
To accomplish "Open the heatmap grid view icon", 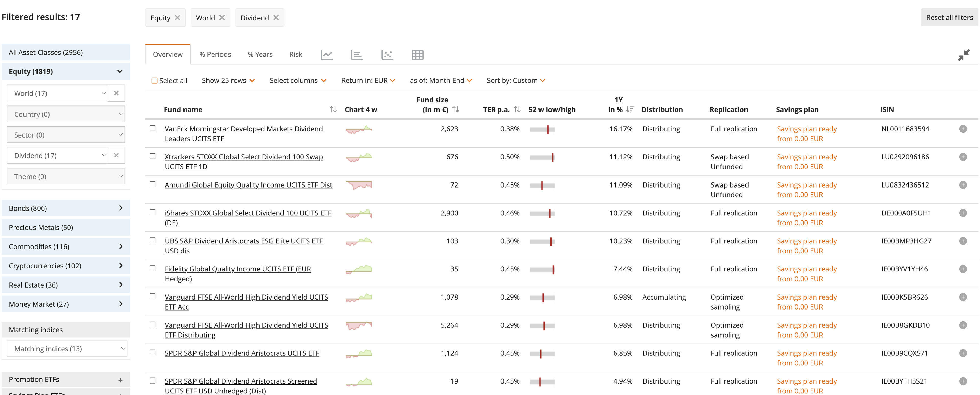I will (417, 55).
